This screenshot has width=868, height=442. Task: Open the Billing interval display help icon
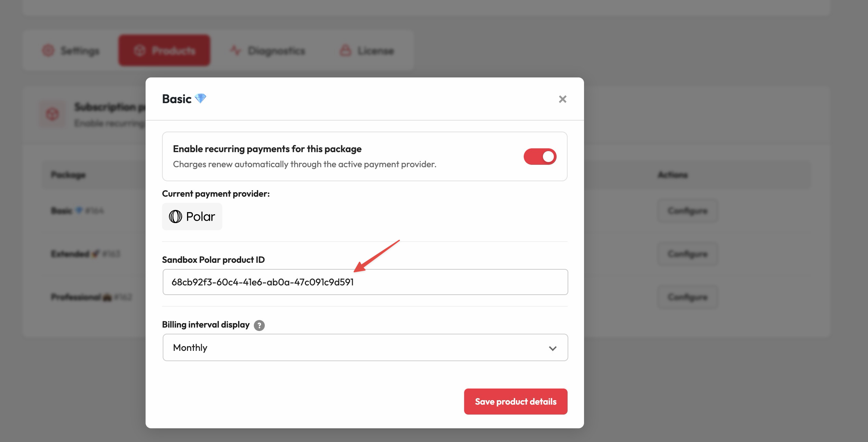pos(259,325)
